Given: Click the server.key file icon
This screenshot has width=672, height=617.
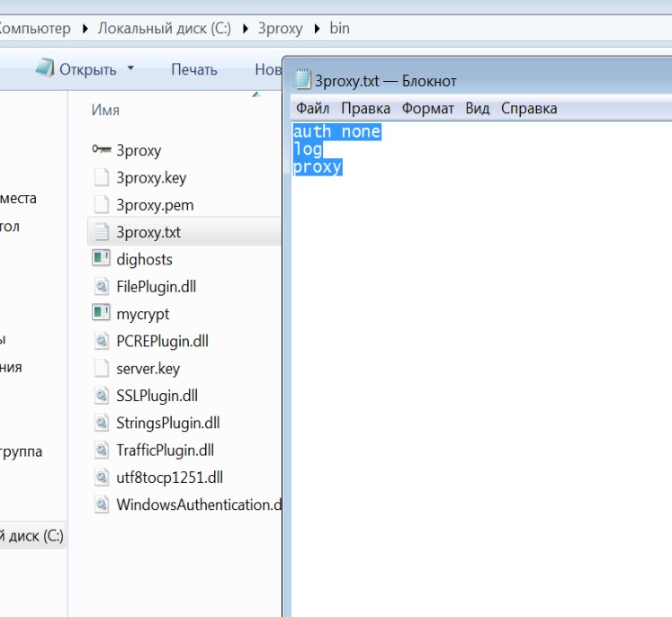Looking at the screenshot, I should coord(102,368).
